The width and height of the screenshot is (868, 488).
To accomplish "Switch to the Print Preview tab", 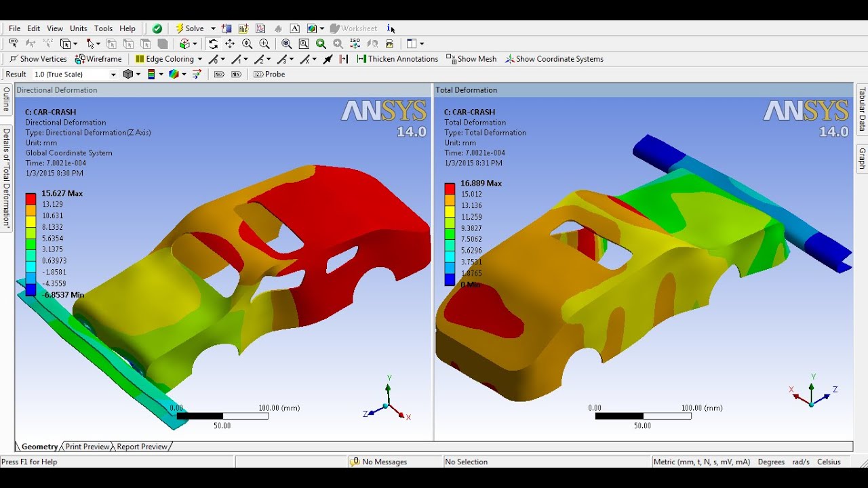I will click(x=87, y=447).
